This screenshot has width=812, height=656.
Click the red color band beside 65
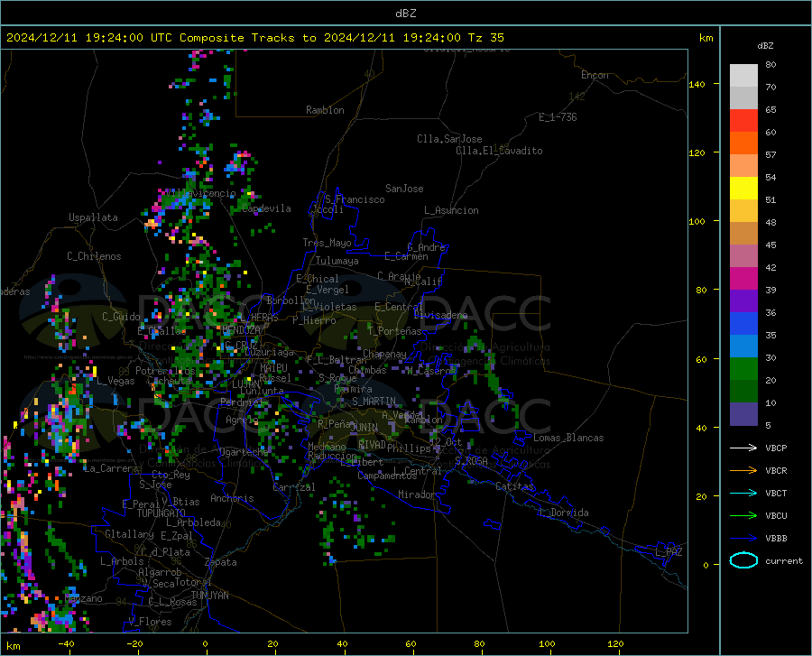click(743, 121)
